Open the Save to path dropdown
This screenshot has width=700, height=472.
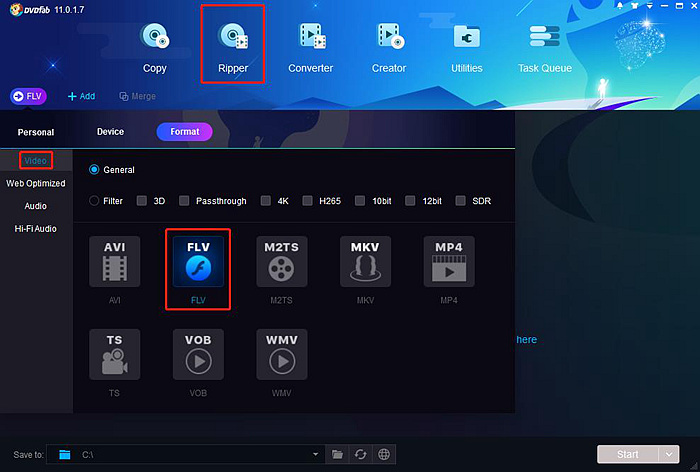tap(315, 455)
